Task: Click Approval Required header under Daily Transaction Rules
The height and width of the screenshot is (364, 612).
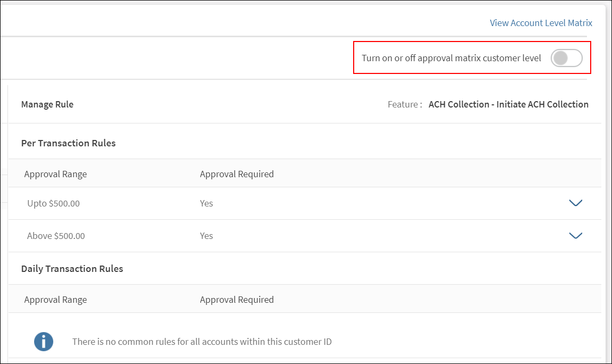Action: coord(236,300)
